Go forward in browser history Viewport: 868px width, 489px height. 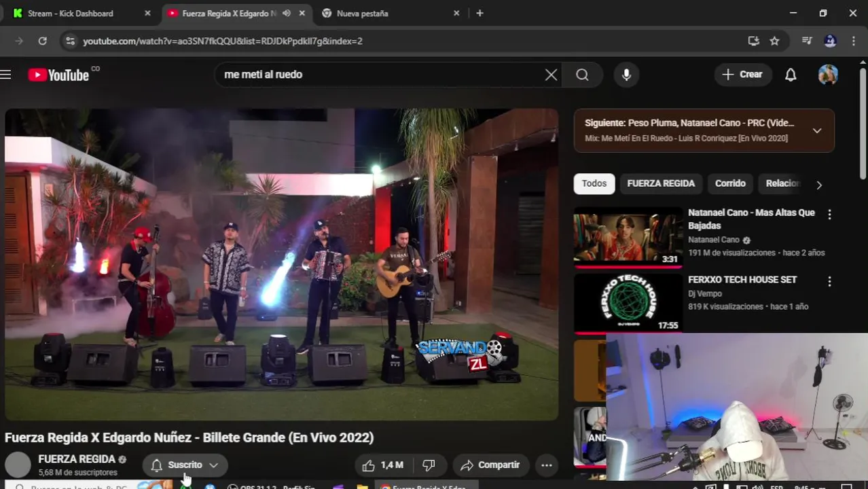(x=18, y=41)
